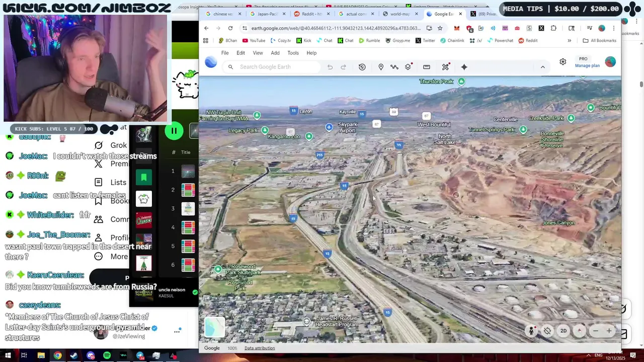Open the ellipsis menu beside @JzeViewing
The width and height of the screenshot is (644, 362).
click(x=177, y=331)
